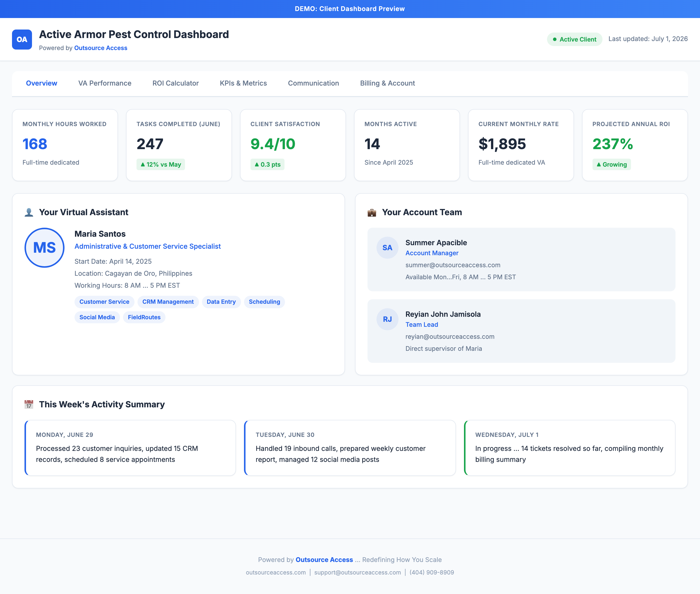The height and width of the screenshot is (594, 700).
Task: Click the Direct supervisor of Maria text
Action: (x=443, y=349)
